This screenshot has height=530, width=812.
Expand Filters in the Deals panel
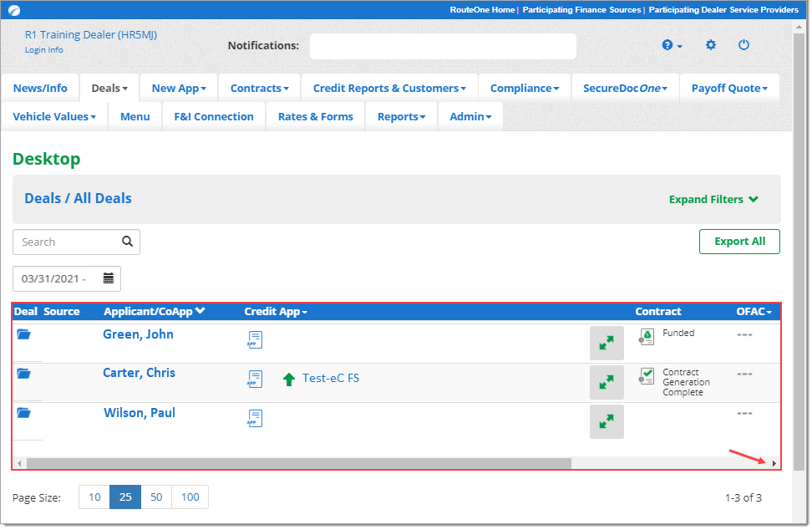713,200
